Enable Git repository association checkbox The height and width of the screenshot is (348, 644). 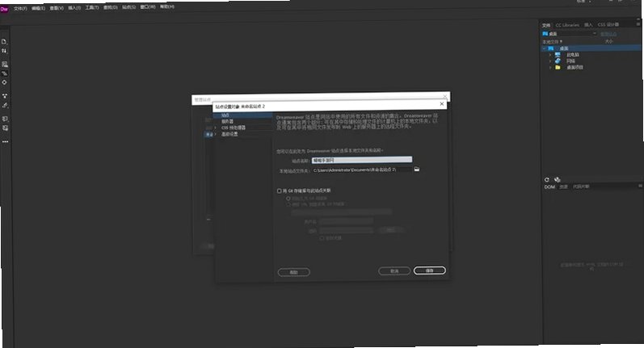click(280, 191)
